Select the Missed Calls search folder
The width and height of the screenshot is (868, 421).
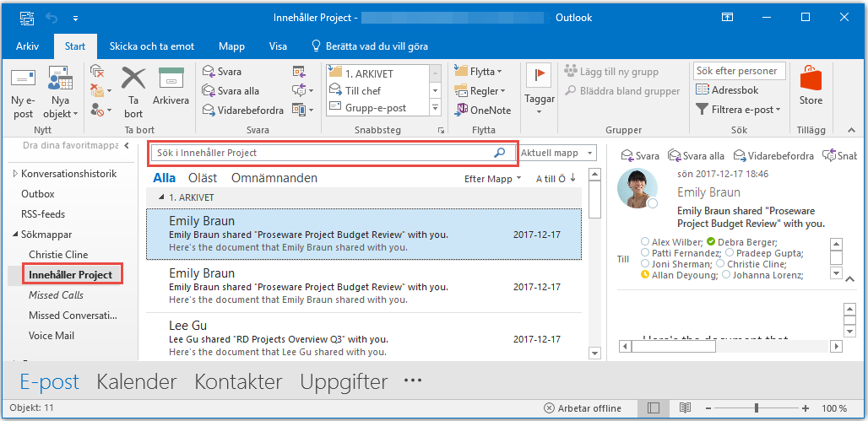56,295
